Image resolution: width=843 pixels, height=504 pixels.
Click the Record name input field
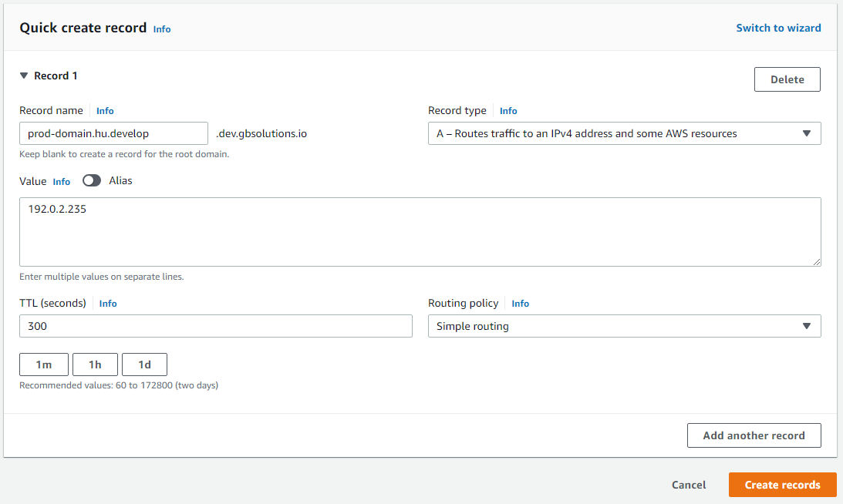pyautogui.click(x=113, y=133)
